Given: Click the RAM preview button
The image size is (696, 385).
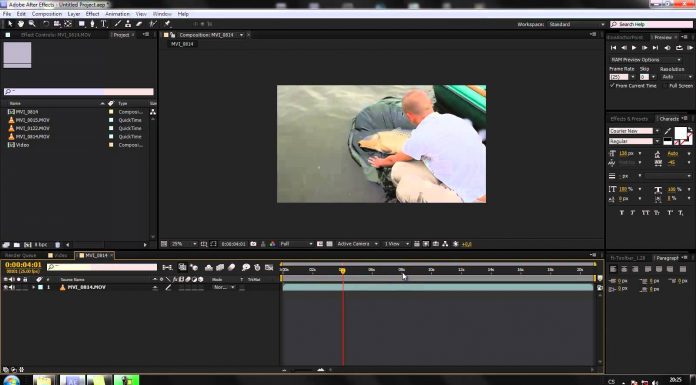Looking at the screenshot, I should point(689,48).
